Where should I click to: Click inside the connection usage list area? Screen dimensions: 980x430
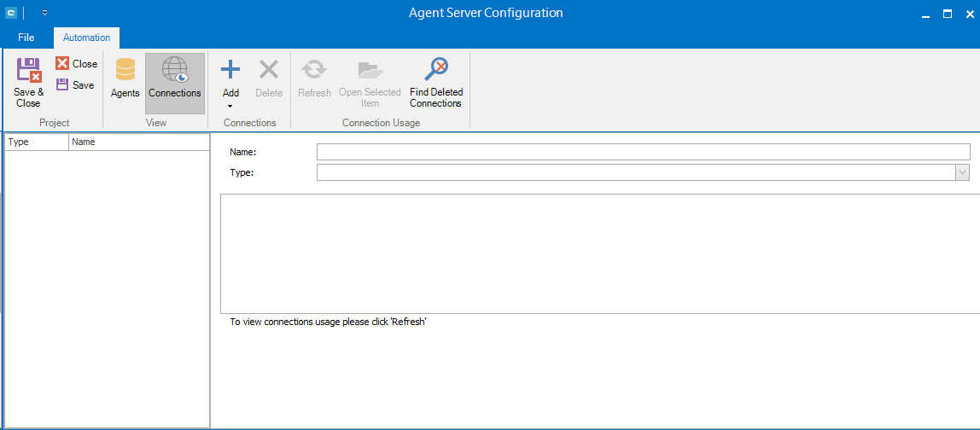coord(598,253)
